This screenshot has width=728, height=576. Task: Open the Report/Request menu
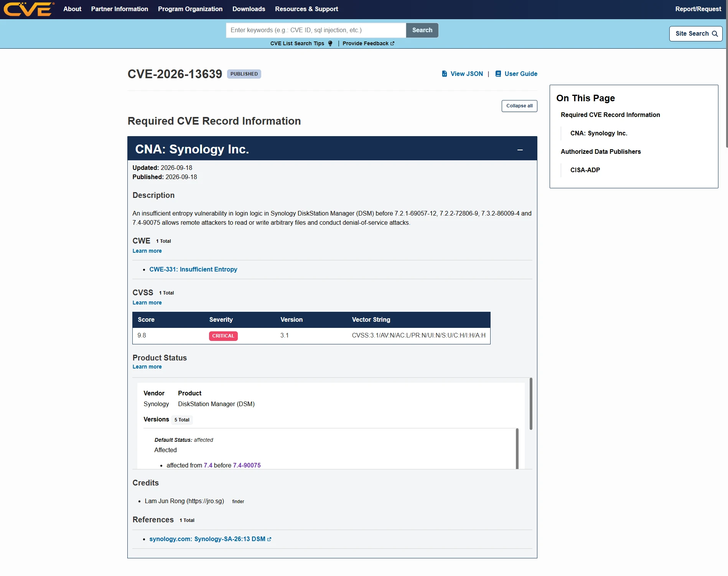click(698, 9)
